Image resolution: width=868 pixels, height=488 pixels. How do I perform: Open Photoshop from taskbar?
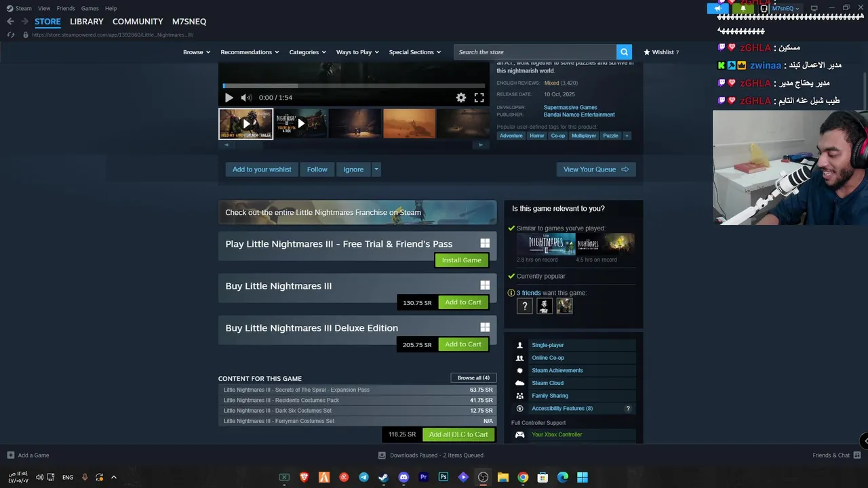[x=443, y=477]
